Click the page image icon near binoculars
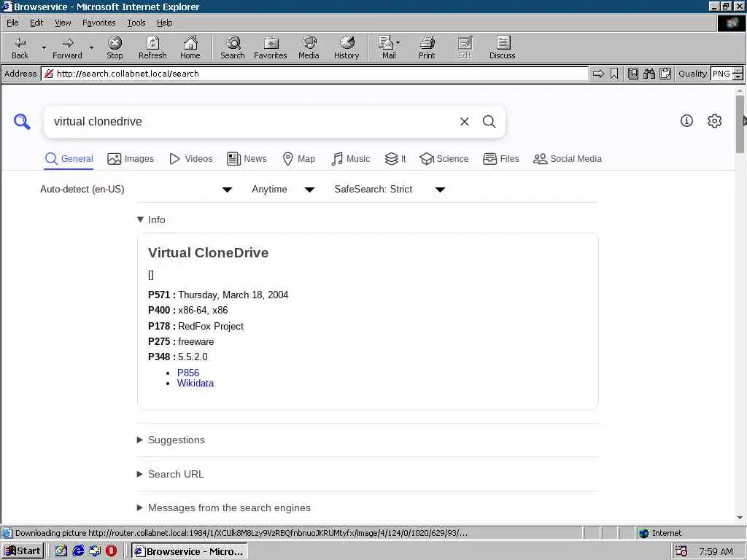The width and height of the screenshot is (747, 560). tap(633, 74)
